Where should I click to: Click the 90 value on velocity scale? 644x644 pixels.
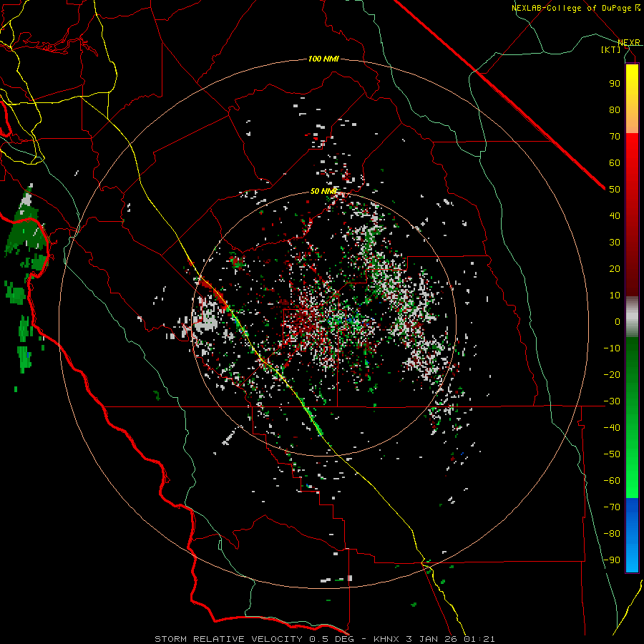[x=615, y=84]
